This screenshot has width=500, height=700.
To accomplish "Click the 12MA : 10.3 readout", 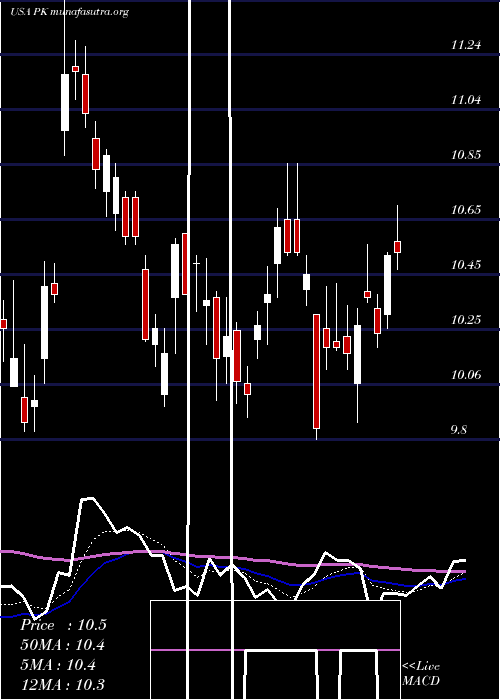I will [62, 684].
